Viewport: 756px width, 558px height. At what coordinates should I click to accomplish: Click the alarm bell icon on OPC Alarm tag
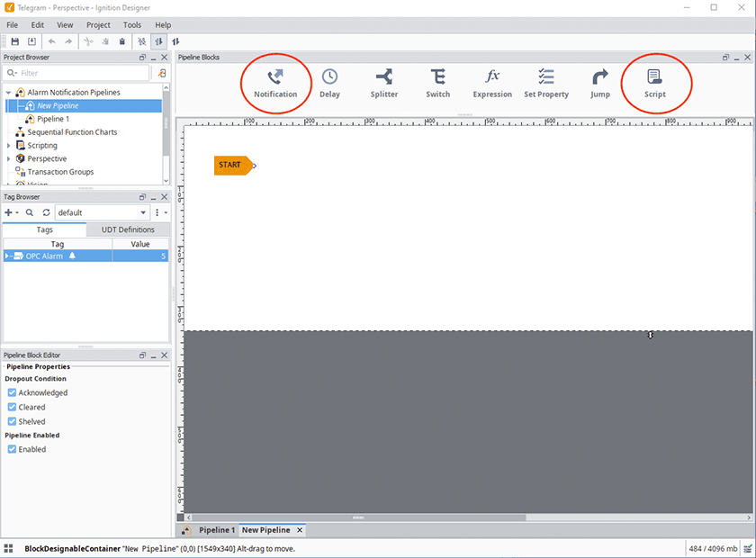click(x=72, y=256)
